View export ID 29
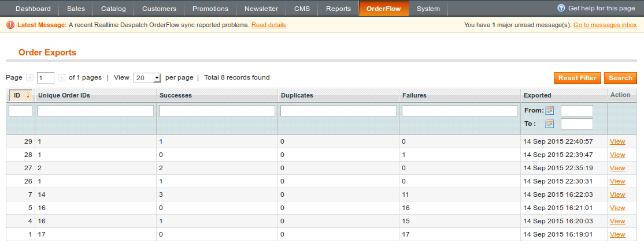 (617, 141)
